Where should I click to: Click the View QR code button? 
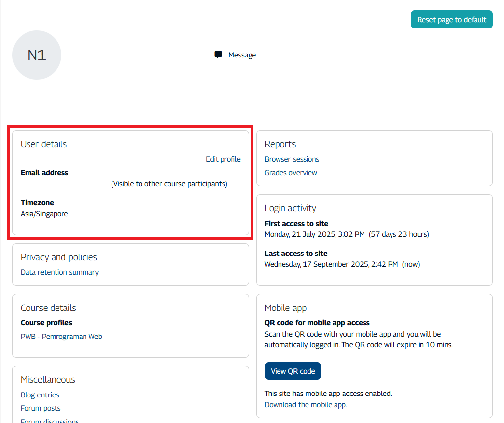pos(293,371)
